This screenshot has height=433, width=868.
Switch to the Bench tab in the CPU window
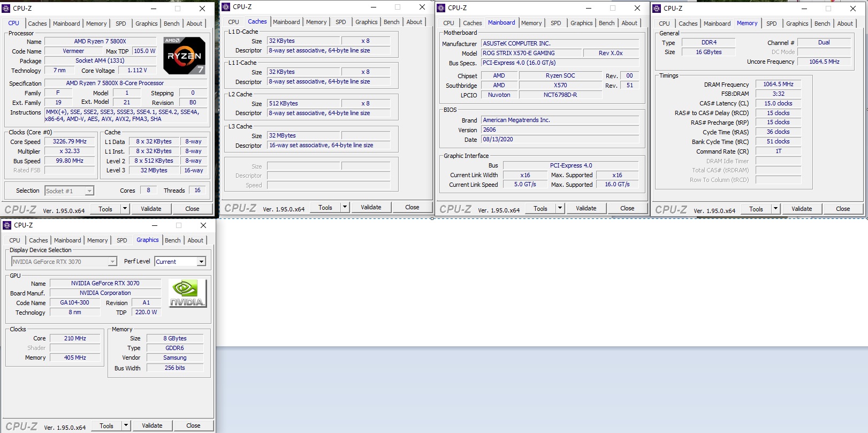coord(172,24)
